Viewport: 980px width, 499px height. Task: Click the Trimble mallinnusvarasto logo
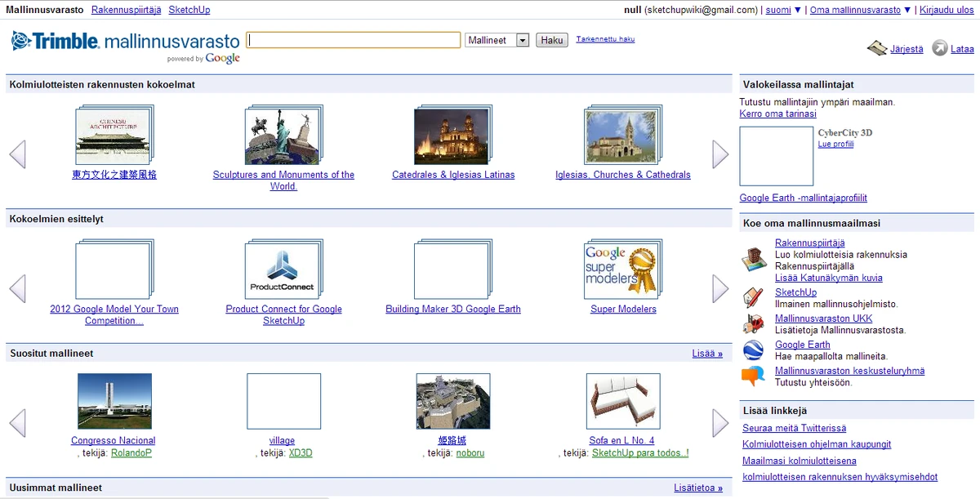pos(122,42)
